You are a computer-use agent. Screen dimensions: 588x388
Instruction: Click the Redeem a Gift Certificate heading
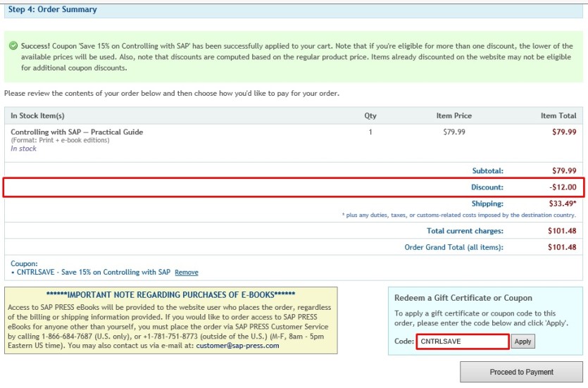point(463,298)
